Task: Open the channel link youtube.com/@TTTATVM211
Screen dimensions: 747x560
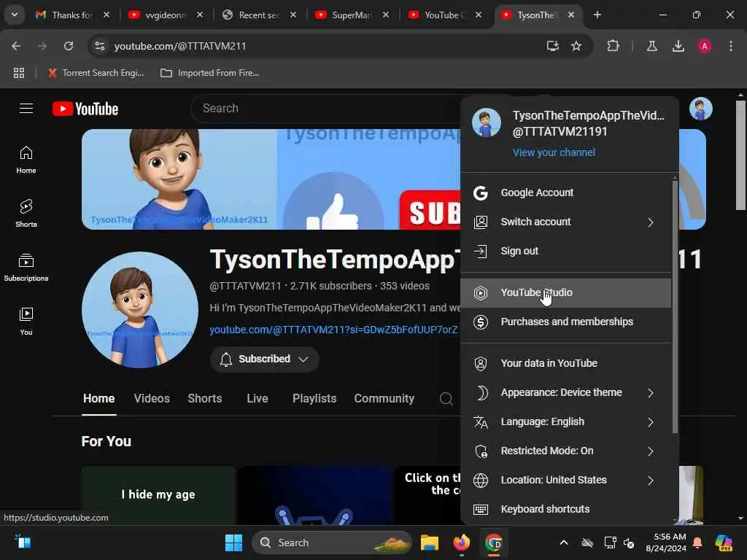Action: pyautogui.click(x=333, y=330)
